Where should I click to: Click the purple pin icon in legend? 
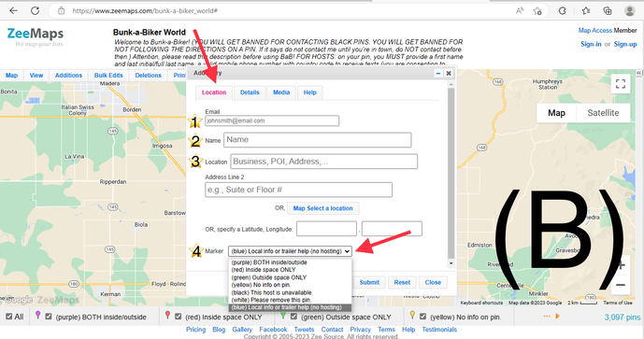point(37,316)
